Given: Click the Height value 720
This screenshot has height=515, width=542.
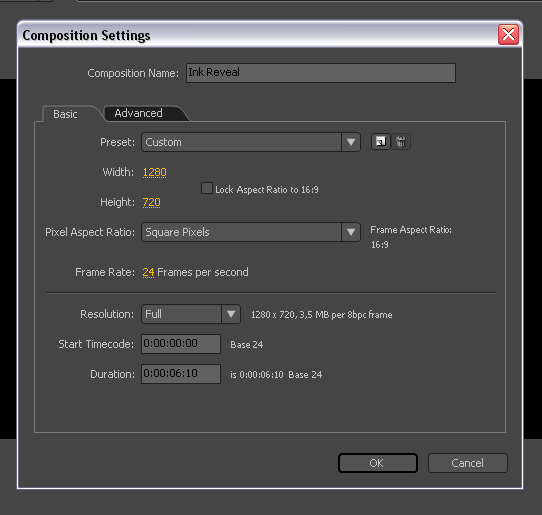Looking at the screenshot, I should [151, 202].
